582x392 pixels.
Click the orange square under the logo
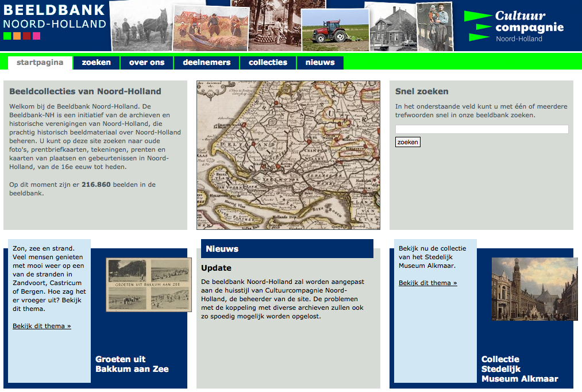tap(17, 36)
